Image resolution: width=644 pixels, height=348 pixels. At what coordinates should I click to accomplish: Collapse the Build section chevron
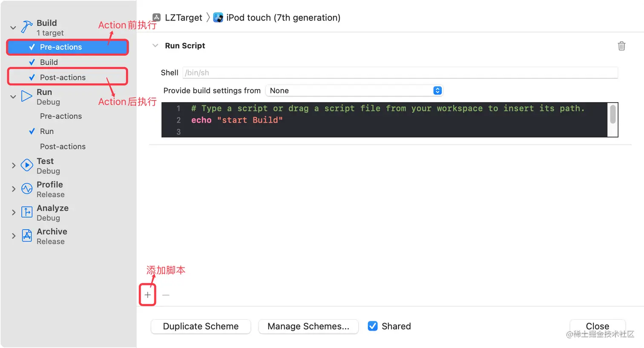(x=13, y=28)
